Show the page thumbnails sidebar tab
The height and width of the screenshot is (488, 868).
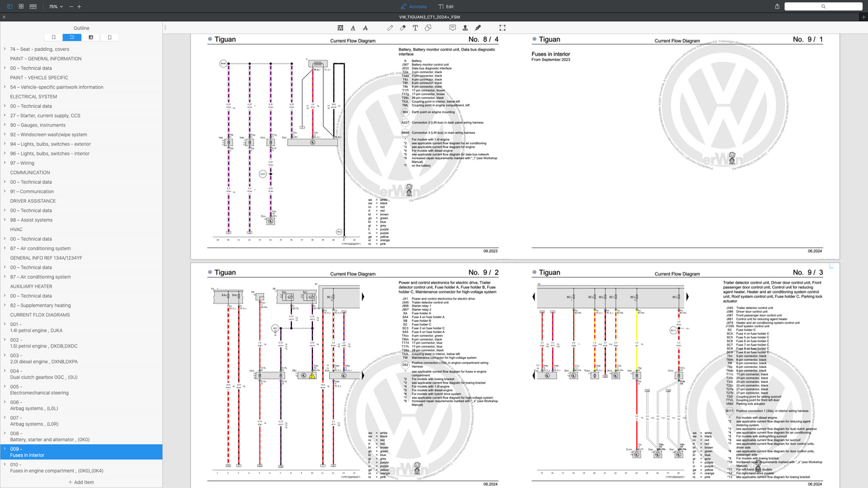(x=109, y=37)
